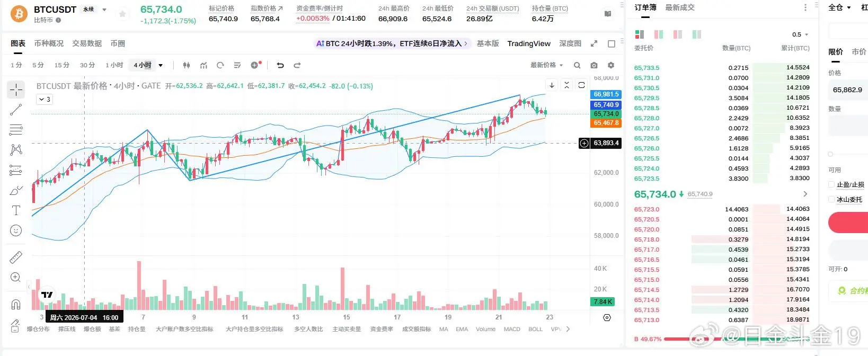This screenshot has width=868, height=356.
Task: Select the brush drawing tool
Action: click(16, 190)
